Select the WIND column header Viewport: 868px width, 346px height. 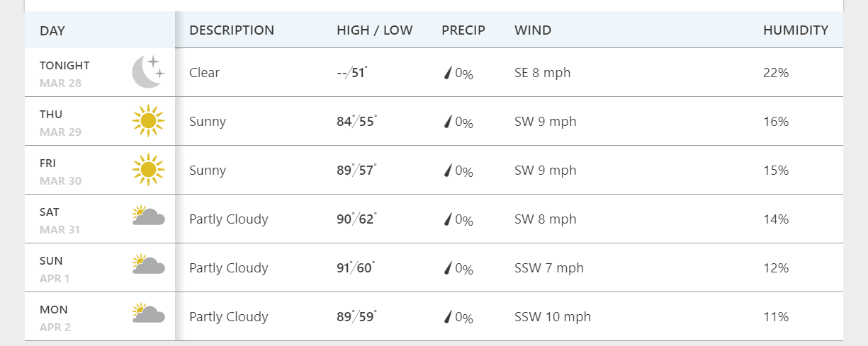pos(533,30)
